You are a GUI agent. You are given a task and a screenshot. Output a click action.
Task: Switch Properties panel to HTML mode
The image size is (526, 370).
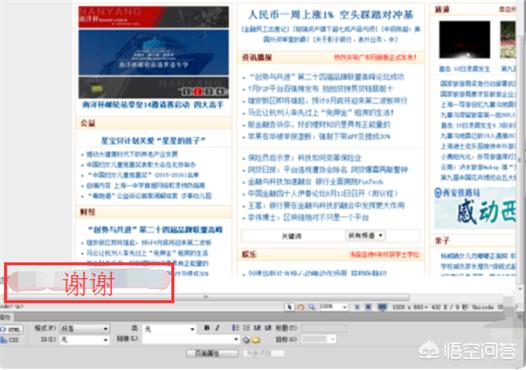point(11,330)
